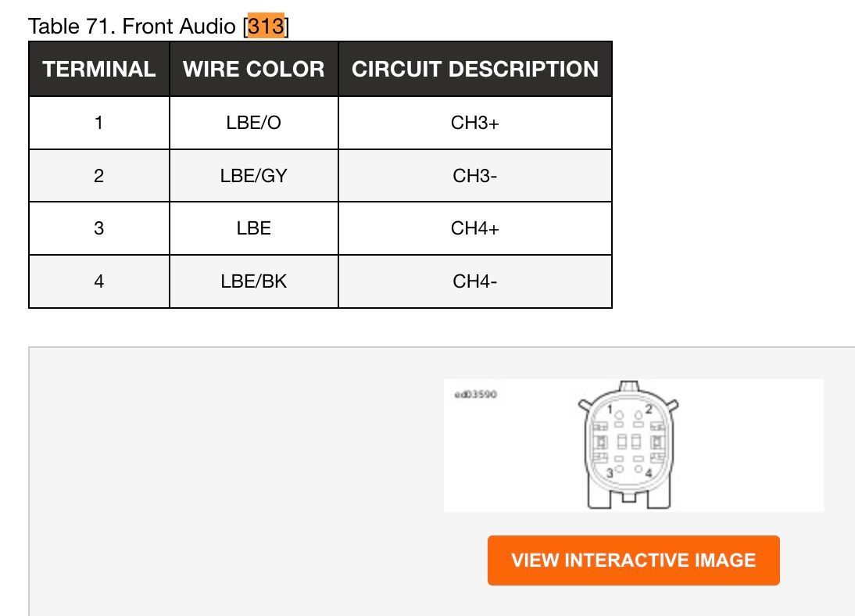Select the CH3+ circuit description cell
This screenshot has width=855, height=616.
coord(474,123)
